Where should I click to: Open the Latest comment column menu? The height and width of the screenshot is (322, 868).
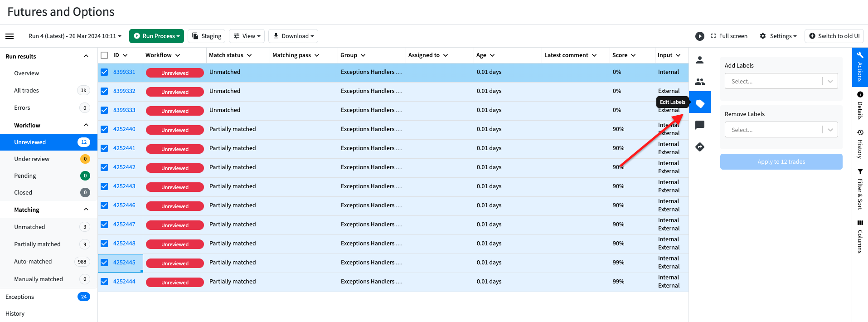pyautogui.click(x=594, y=55)
